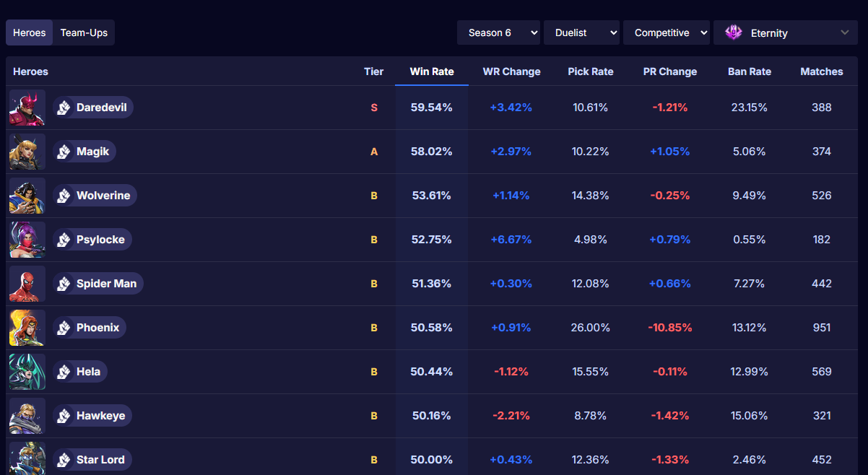Sort by the PR Change column header
Image resolution: width=868 pixels, height=475 pixels.
(x=670, y=71)
